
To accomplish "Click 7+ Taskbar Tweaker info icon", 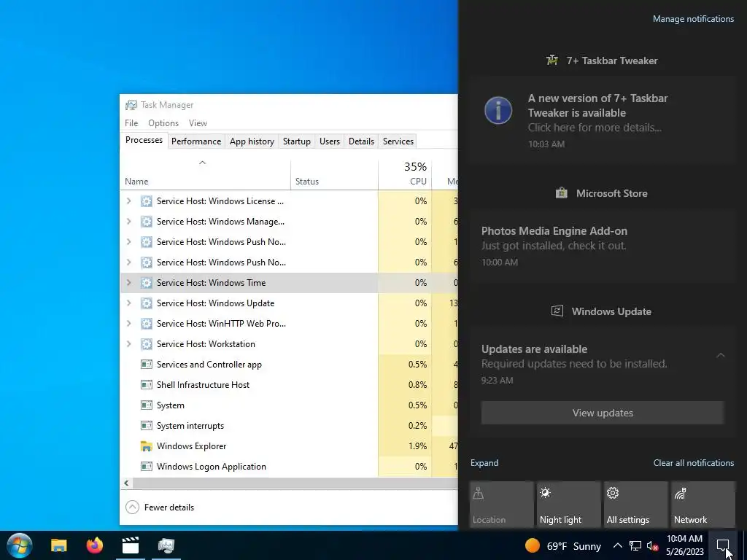I will tap(498, 111).
